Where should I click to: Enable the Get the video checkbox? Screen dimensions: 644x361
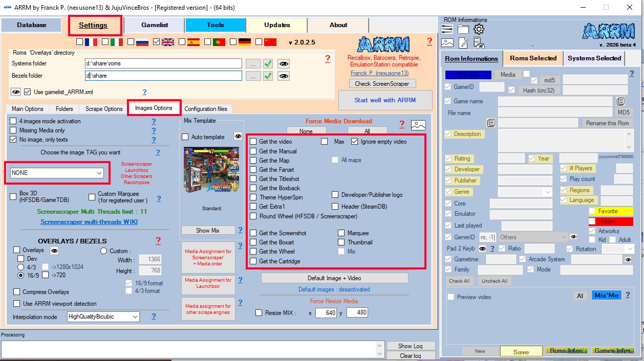click(x=253, y=142)
